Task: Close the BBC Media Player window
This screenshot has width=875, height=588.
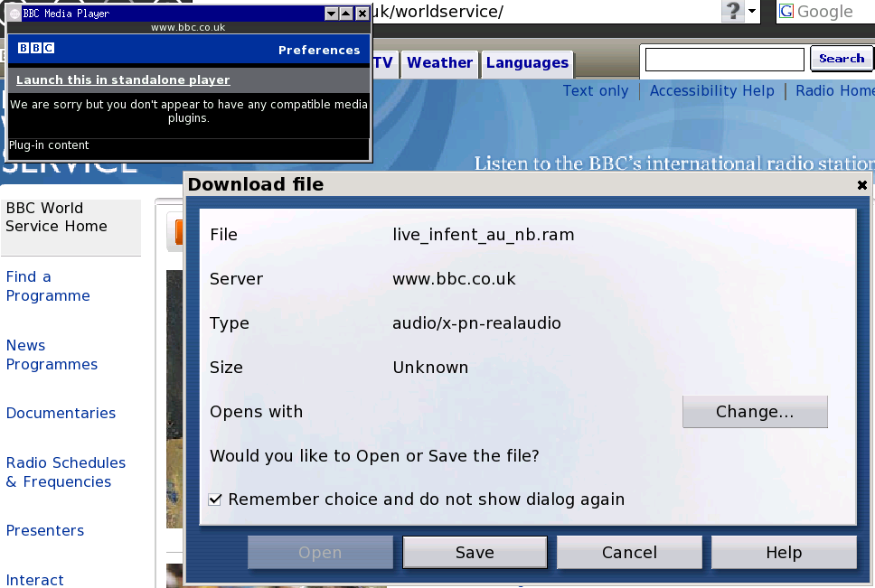Action: pos(362,14)
